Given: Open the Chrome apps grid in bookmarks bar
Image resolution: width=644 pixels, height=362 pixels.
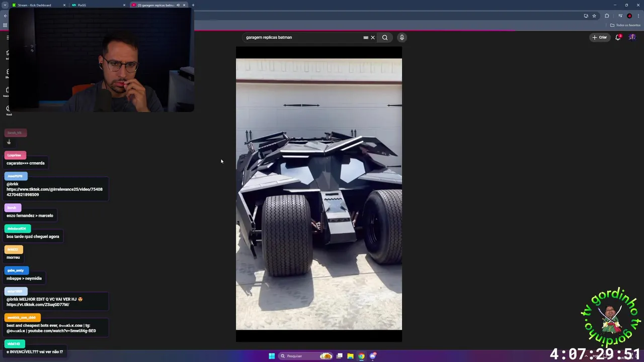Looking at the screenshot, I should pos(5,25).
